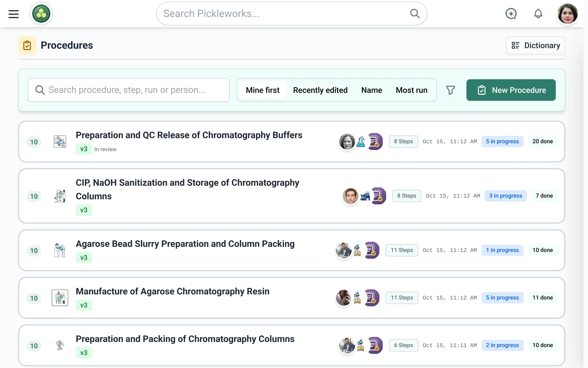Show 5 in progress runs for Chromatography Buffers
The height and width of the screenshot is (368, 588).
point(502,142)
